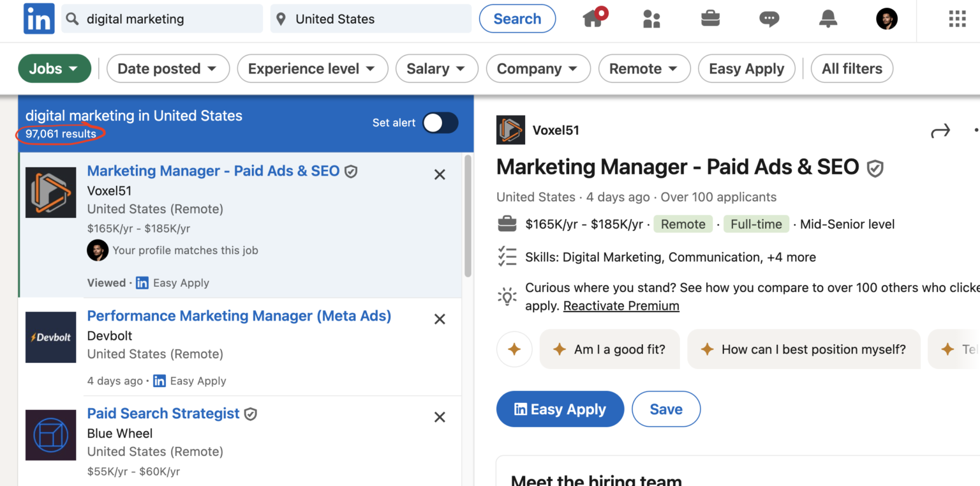Click the blue Easy Apply button
980x486 pixels.
click(x=560, y=409)
